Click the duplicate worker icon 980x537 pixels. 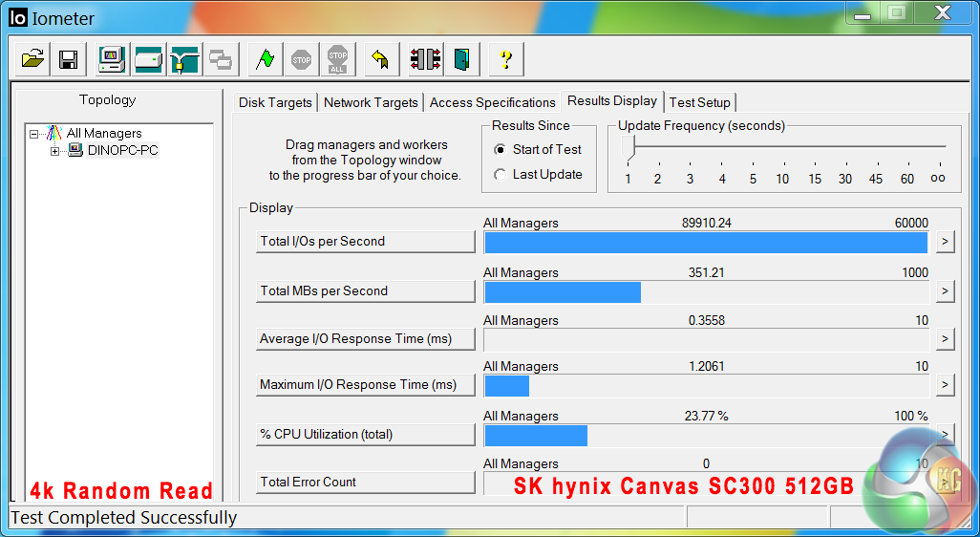point(221,59)
